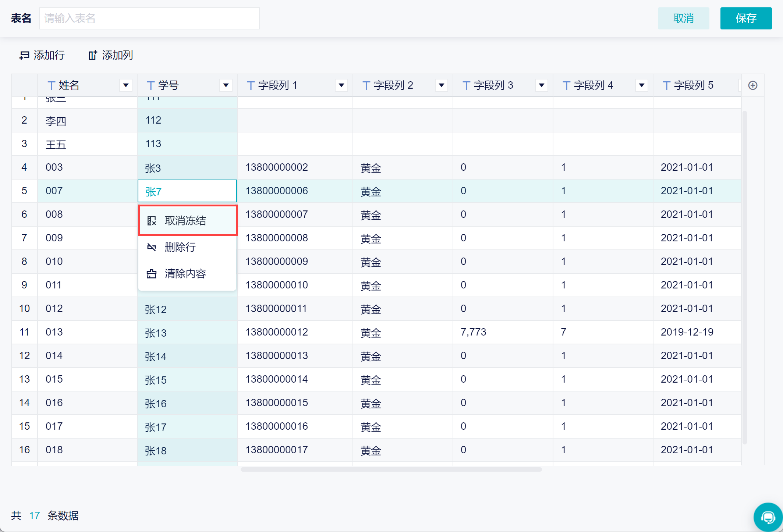The width and height of the screenshot is (783, 532).
Task: Open the 学号 column dropdown arrow
Action: [226, 85]
